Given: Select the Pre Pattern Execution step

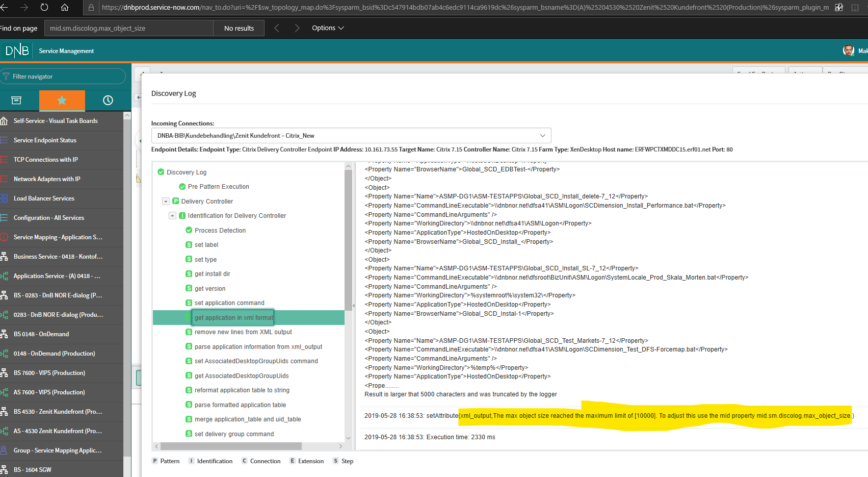Looking at the screenshot, I should (x=218, y=187).
